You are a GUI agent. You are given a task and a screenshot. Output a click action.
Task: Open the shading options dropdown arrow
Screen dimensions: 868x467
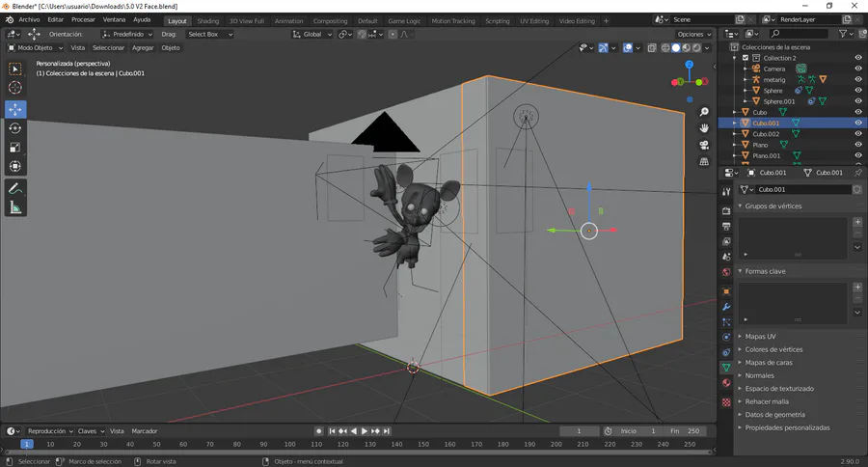(707, 48)
